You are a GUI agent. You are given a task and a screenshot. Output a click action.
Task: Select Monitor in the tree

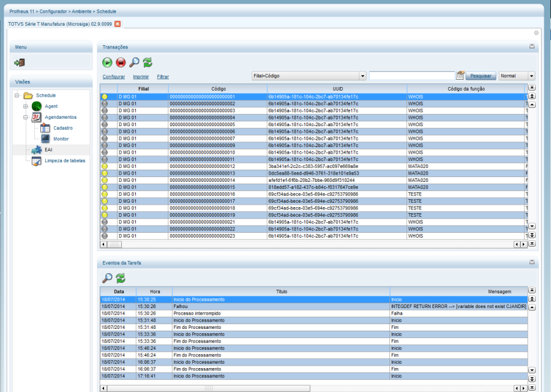61,139
